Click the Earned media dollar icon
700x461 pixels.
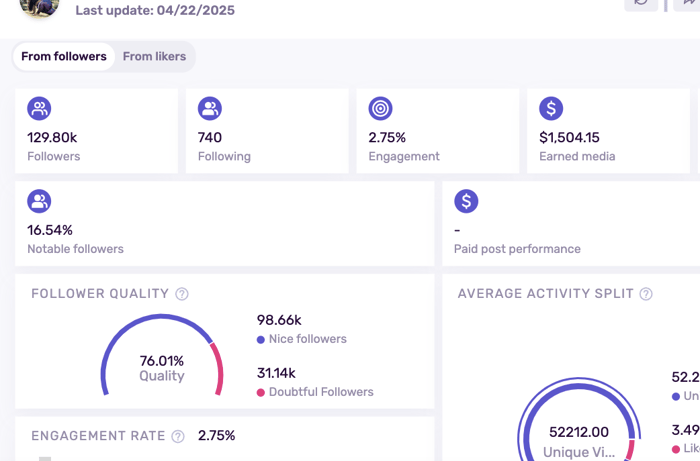551,108
